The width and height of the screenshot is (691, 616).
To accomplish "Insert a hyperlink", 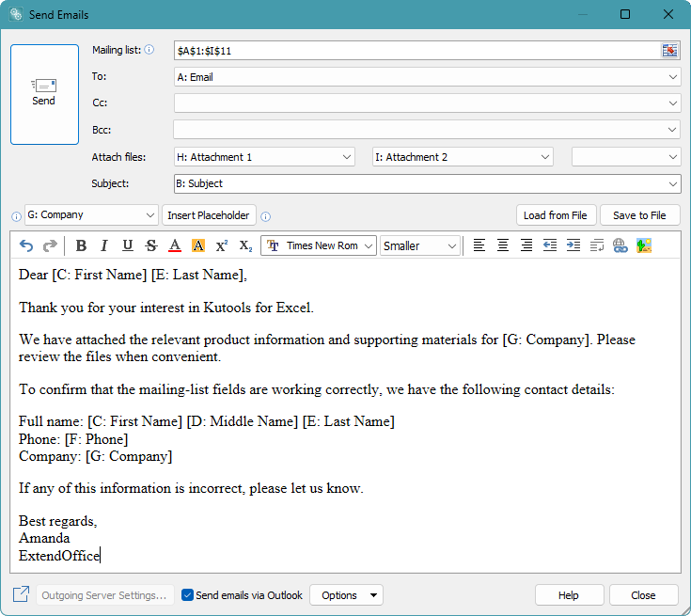I will click(x=620, y=245).
